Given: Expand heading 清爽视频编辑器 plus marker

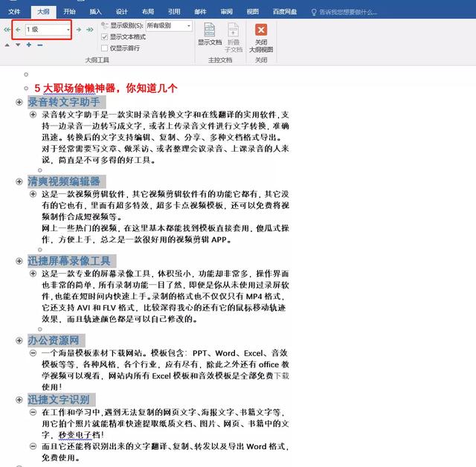Looking at the screenshot, I should (x=19, y=181).
